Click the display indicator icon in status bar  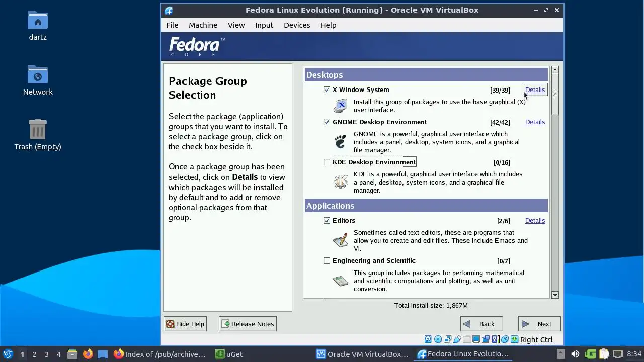476,339
